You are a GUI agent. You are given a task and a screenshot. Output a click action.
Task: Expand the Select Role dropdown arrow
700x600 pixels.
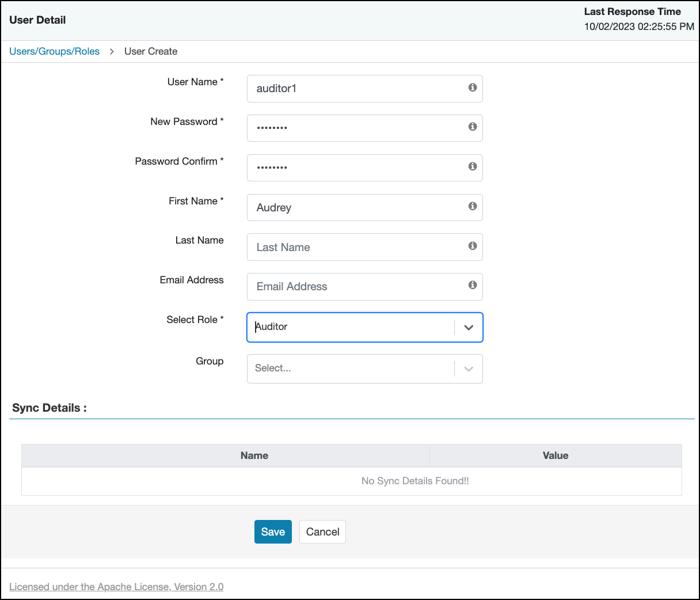coord(469,328)
